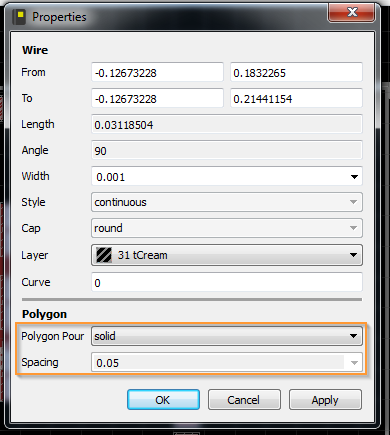
Task: Close the Properties dialog
Action: (x=352, y=13)
